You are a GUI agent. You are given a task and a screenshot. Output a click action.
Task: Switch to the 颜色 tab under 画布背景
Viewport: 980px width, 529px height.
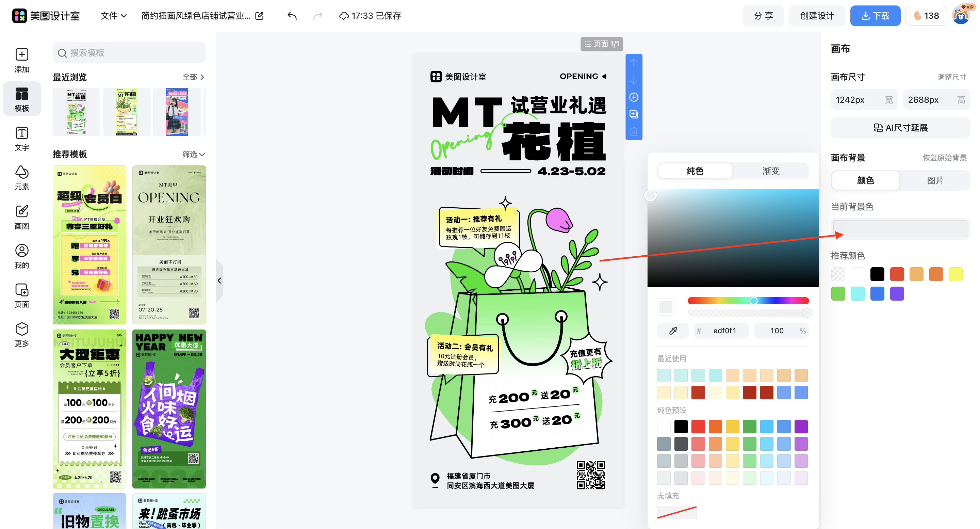tap(865, 180)
